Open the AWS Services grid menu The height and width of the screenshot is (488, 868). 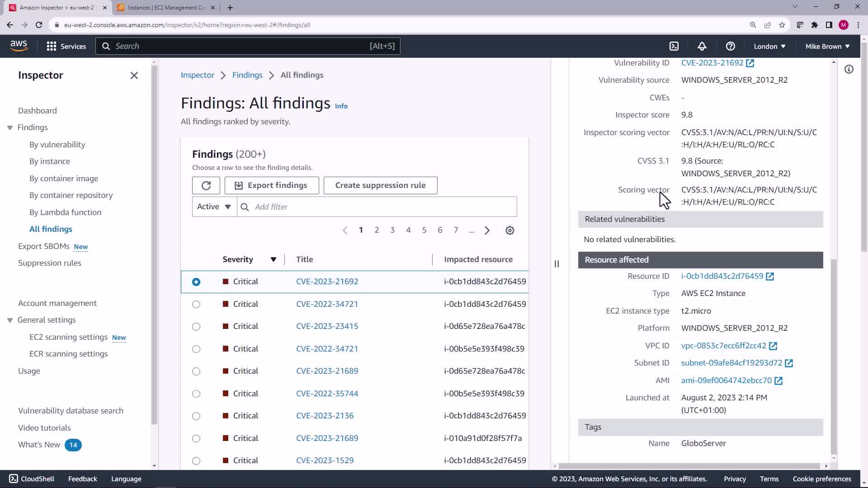[x=52, y=46]
